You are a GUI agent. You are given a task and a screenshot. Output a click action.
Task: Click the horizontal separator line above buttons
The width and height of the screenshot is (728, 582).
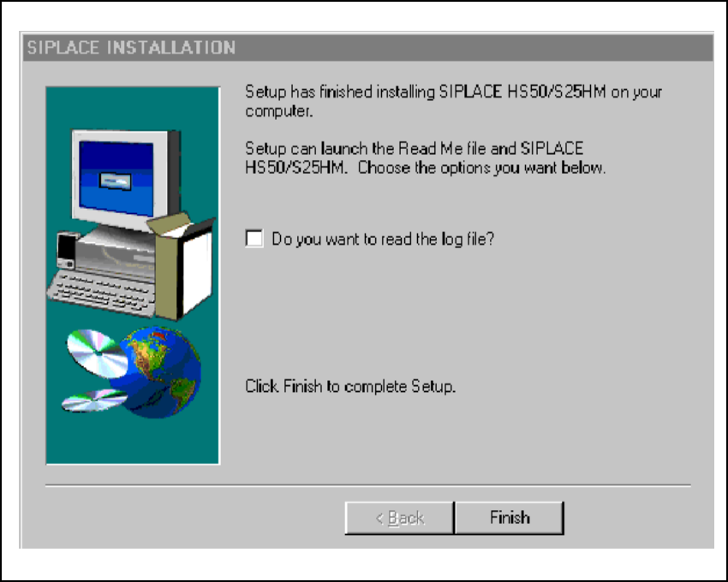pyautogui.click(x=367, y=485)
